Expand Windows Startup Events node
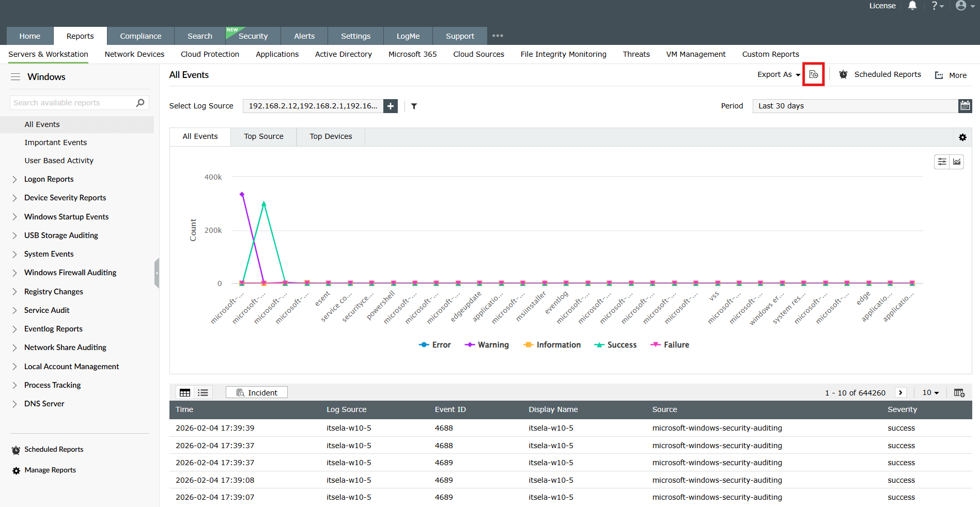 coord(14,217)
